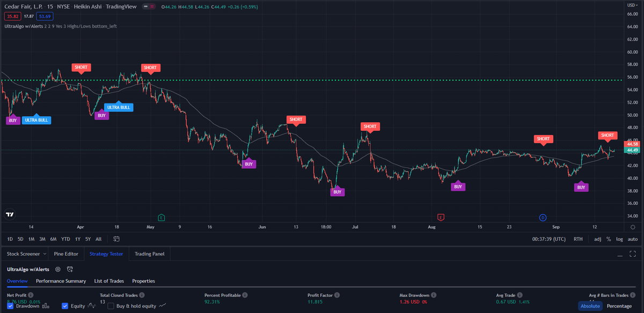The image size is (644, 313).
Task: Click the TradingView logo on the chart
Action: (10, 214)
